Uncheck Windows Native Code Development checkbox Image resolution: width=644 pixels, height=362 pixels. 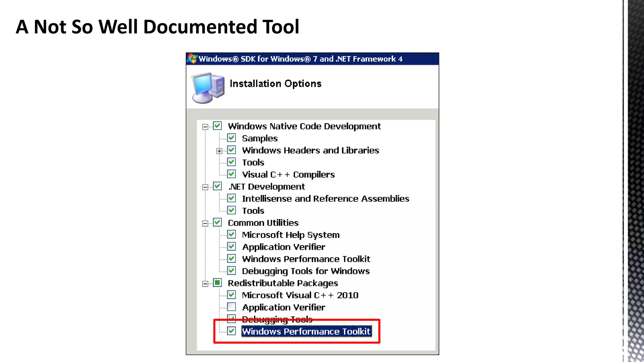(x=217, y=126)
